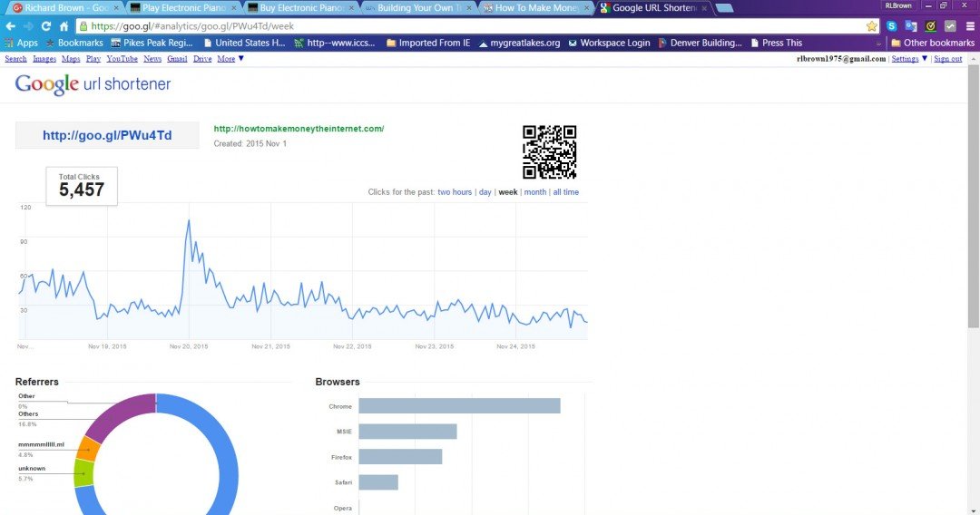The image size is (980, 515).
Task: Open the Chrome hamburger menu
Action: 970,26
